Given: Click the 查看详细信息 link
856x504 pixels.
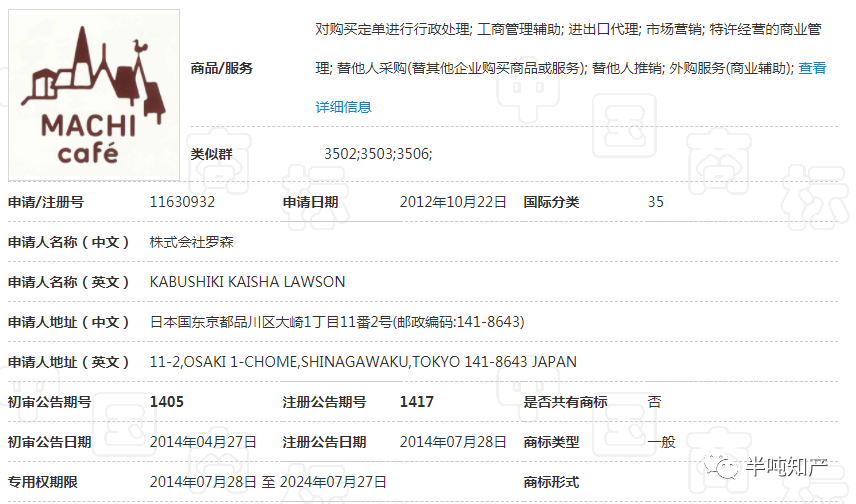Looking at the screenshot, I should click(343, 107).
